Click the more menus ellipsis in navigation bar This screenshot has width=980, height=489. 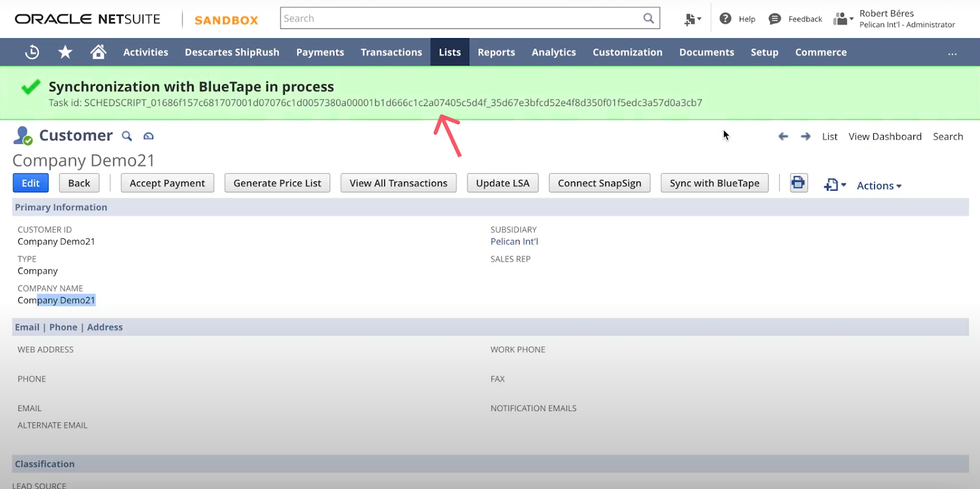[952, 53]
